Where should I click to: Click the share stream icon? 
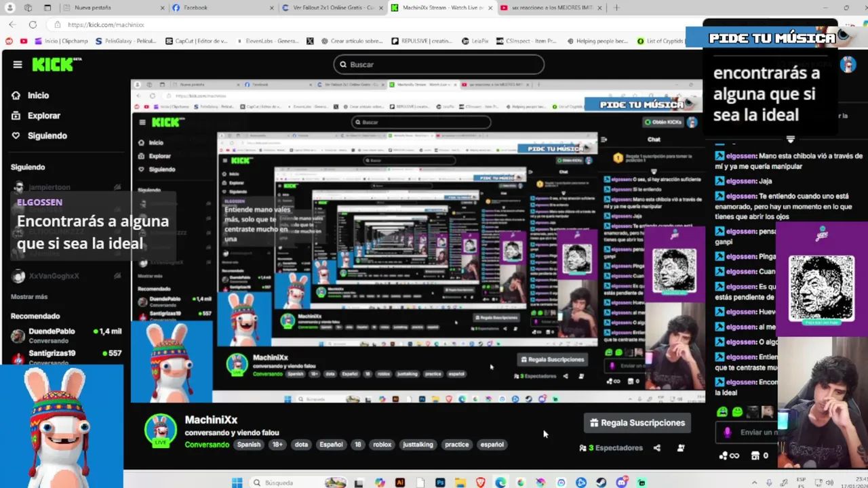[x=656, y=448]
